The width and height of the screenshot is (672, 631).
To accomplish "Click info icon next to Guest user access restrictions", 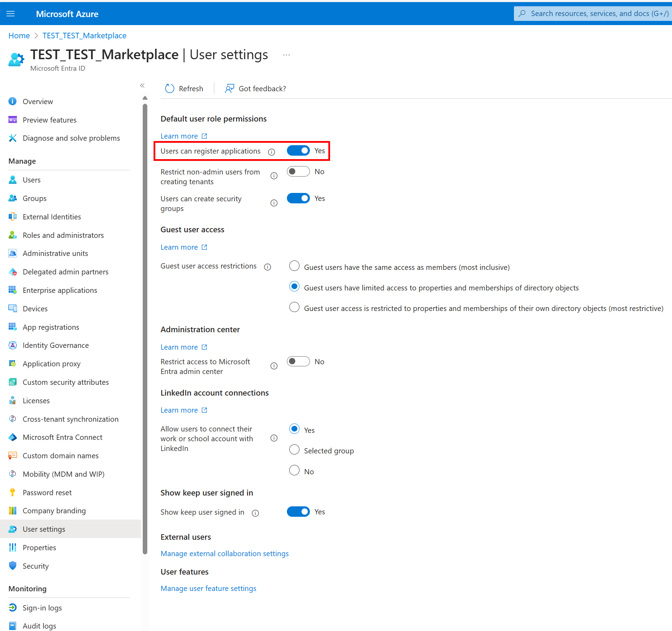I will point(267,267).
